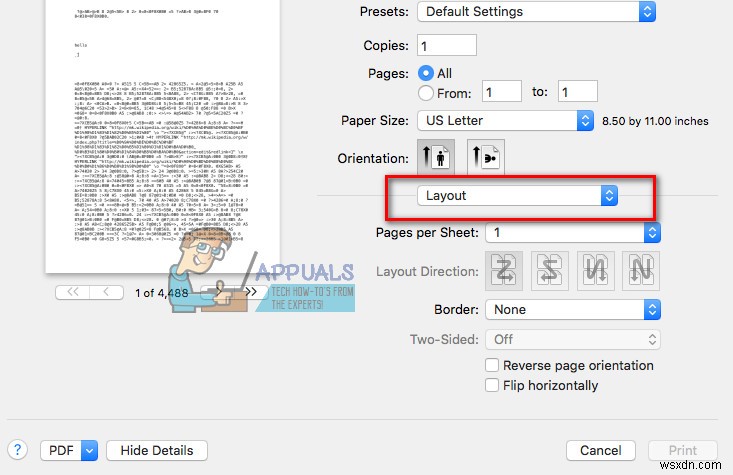Click the PDF button
Screen dimensions: 733x475
coord(61,451)
